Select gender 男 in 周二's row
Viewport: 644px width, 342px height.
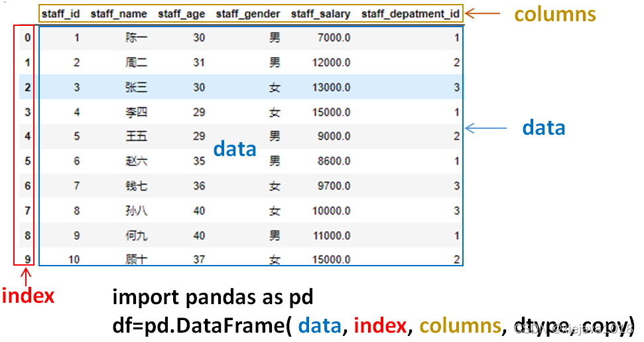[x=275, y=62]
